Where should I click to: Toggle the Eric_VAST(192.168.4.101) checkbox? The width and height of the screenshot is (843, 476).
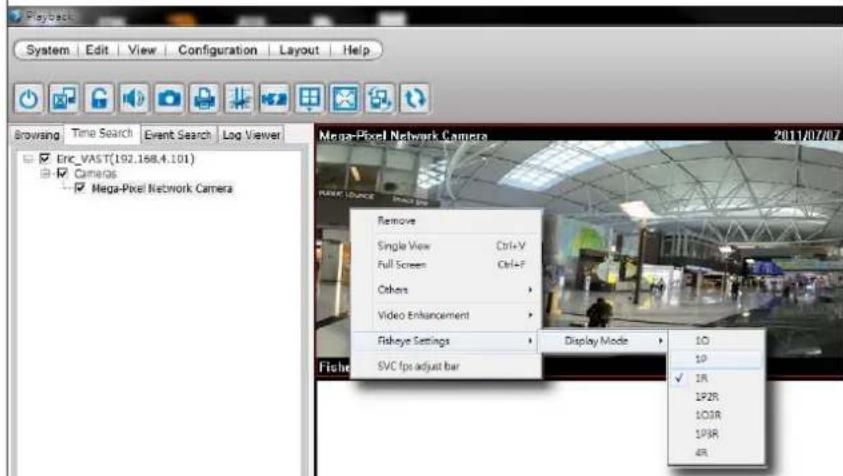pyautogui.click(x=45, y=158)
